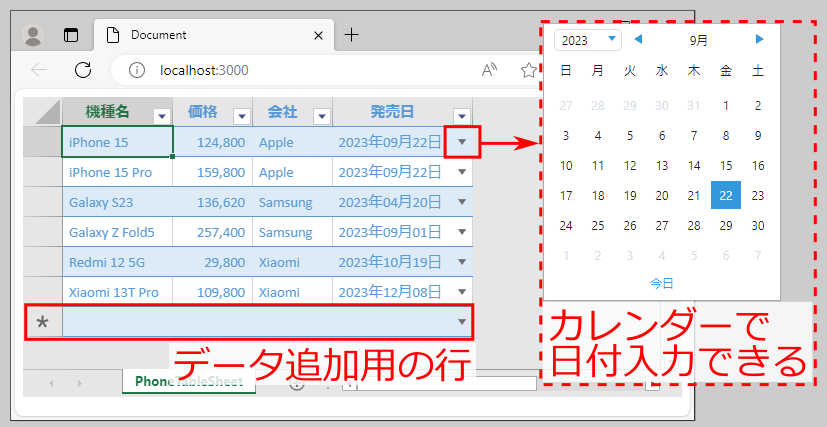Open filter dropdown for 価格 column
Screen dimensions: 827x427
coord(242,116)
